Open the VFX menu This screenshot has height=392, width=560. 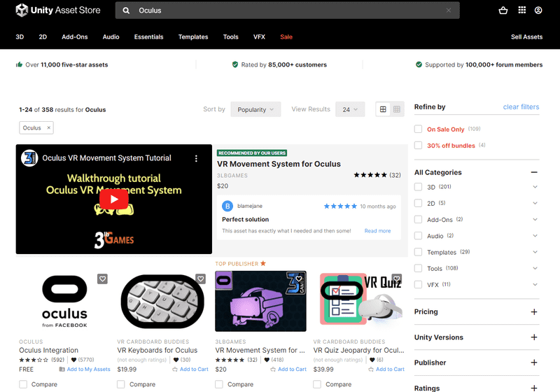tap(259, 37)
